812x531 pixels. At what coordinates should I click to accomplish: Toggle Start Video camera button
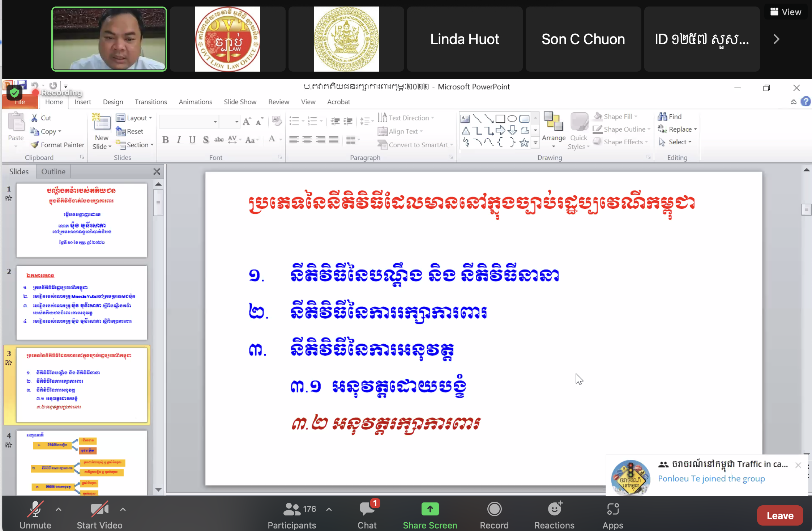pyautogui.click(x=99, y=509)
